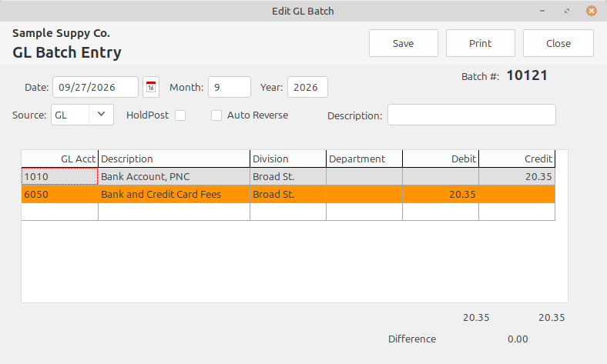Click the Save button
The height and width of the screenshot is (364, 607).
coord(404,43)
